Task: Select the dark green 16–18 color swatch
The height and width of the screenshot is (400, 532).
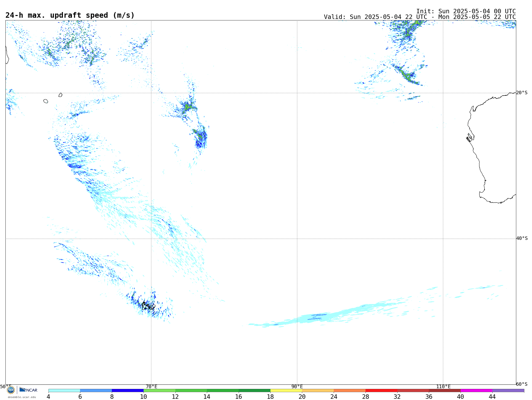Action: click(255, 390)
